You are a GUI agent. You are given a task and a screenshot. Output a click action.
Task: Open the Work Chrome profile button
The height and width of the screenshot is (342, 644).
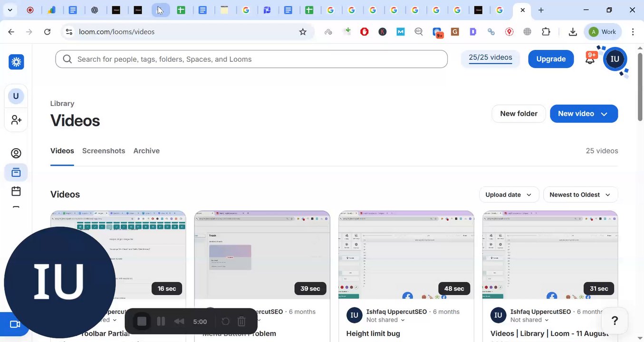coord(603,32)
